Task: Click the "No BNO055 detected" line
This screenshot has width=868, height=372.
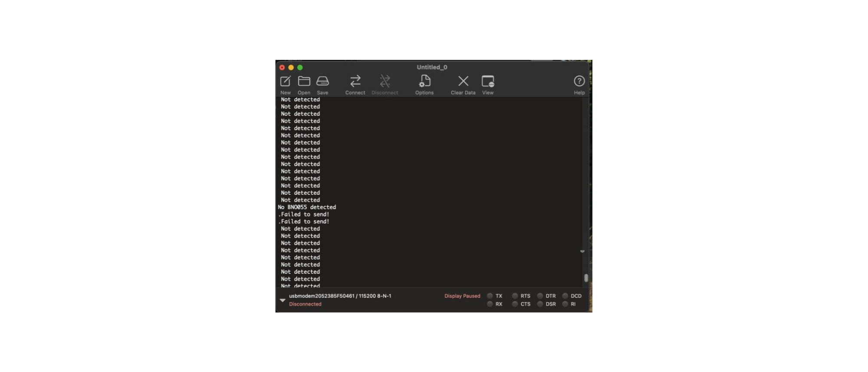Action: (x=307, y=207)
